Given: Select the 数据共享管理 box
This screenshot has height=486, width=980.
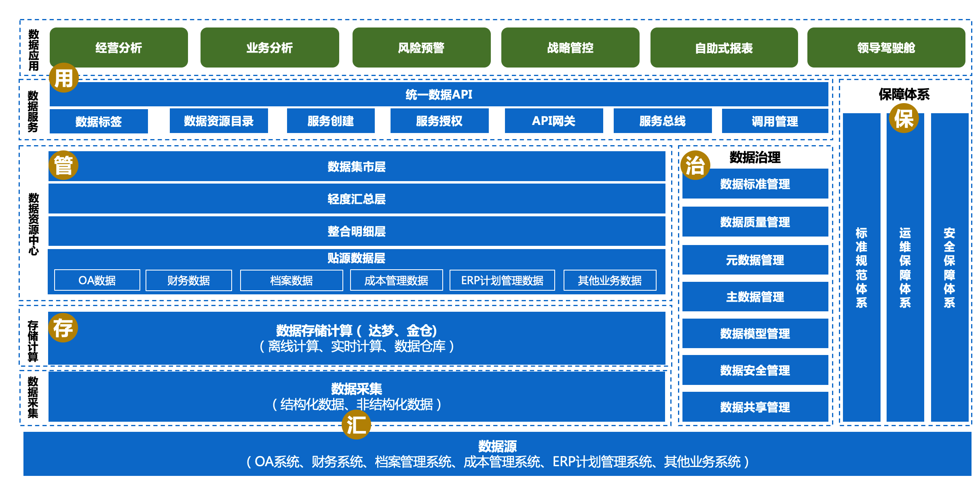Looking at the screenshot, I should (755, 407).
